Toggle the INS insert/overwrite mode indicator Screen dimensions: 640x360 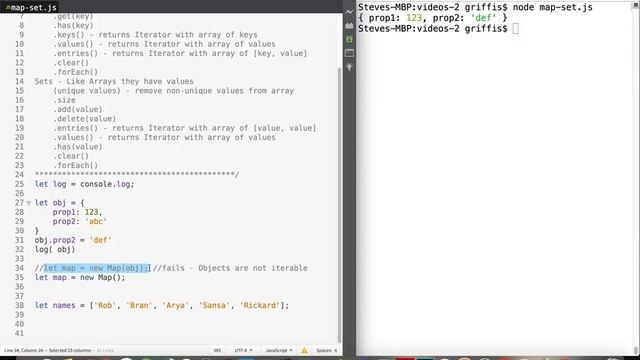pyautogui.click(x=217, y=350)
